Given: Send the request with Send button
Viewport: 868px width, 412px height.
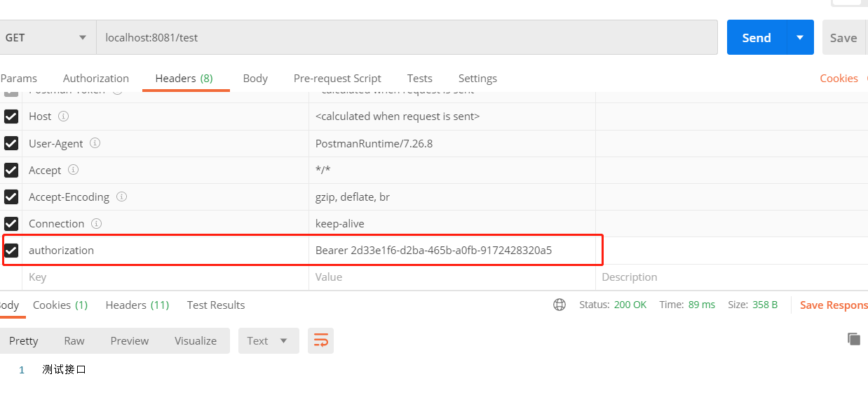Looking at the screenshot, I should coord(757,37).
